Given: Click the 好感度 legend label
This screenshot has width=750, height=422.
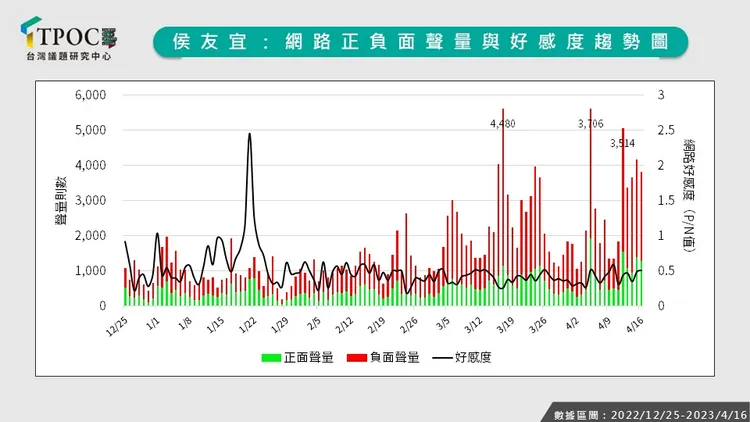Looking at the screenshot, I should [473, 357].
